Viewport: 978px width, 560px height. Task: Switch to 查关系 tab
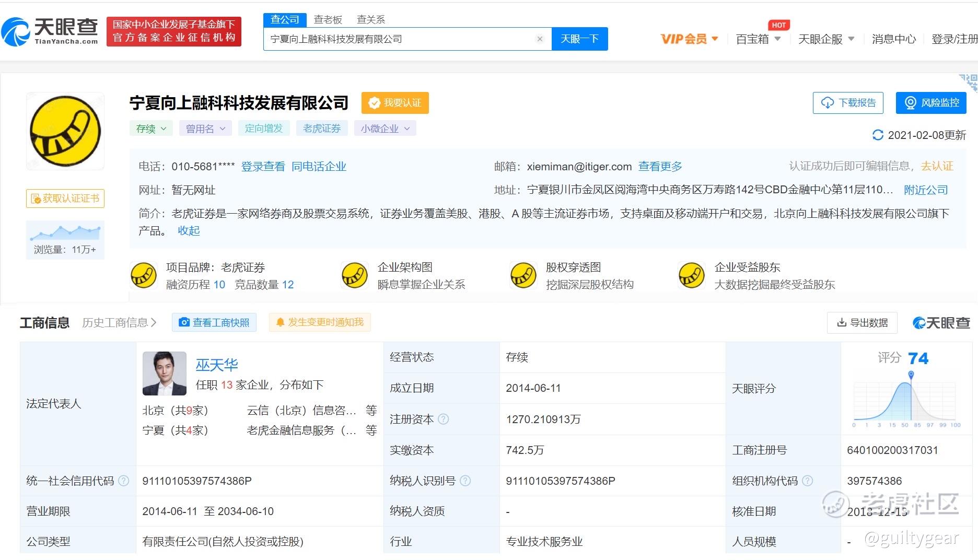point(370,20)
